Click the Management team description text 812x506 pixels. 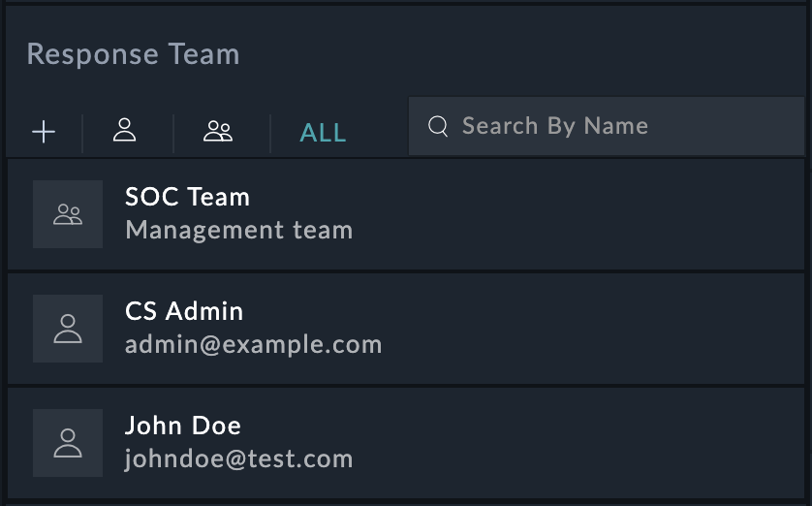[238, 231]
